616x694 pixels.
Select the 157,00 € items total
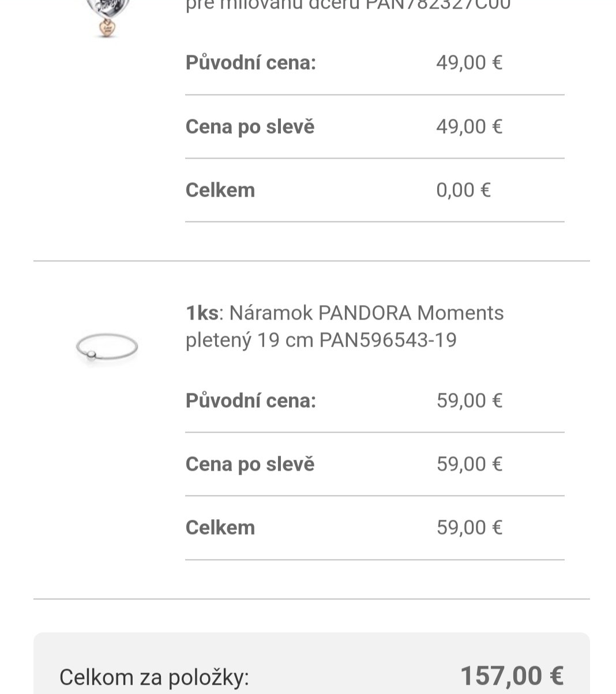[x=512, y=676]
